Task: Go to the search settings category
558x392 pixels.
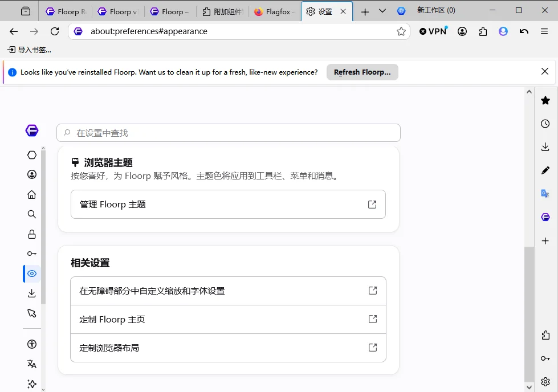Action: pos(32,214)
